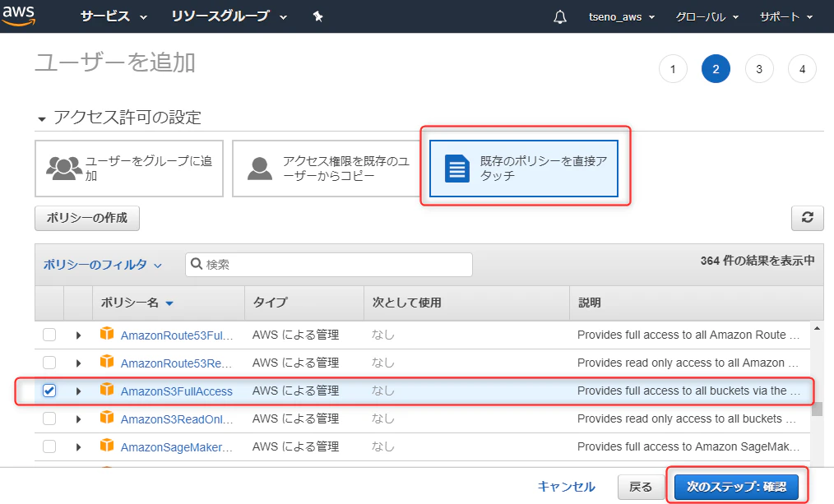
Task: Check the AmazonS3ReadOnl... policy checkbox
Action: point(49,418)
